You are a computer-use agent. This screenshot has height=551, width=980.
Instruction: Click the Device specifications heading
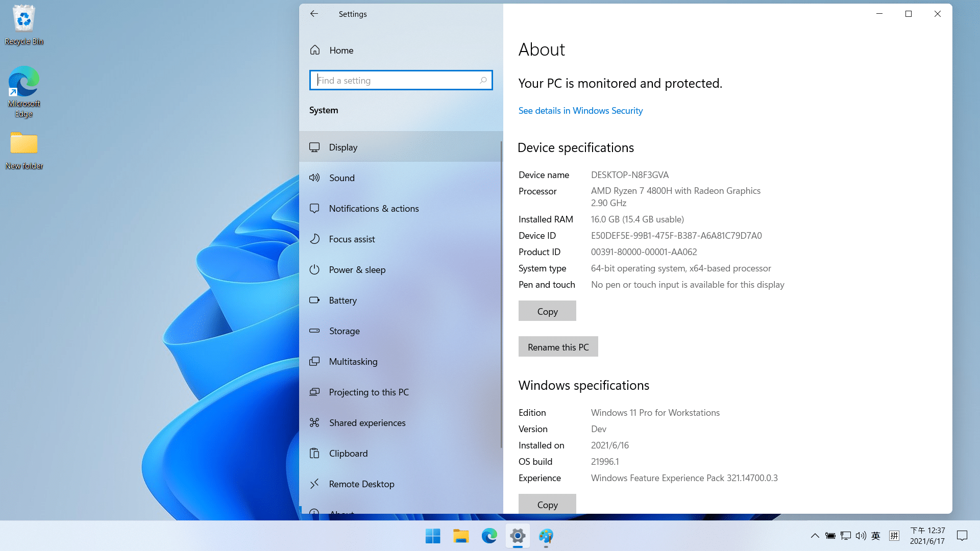(x=576, y=147)
